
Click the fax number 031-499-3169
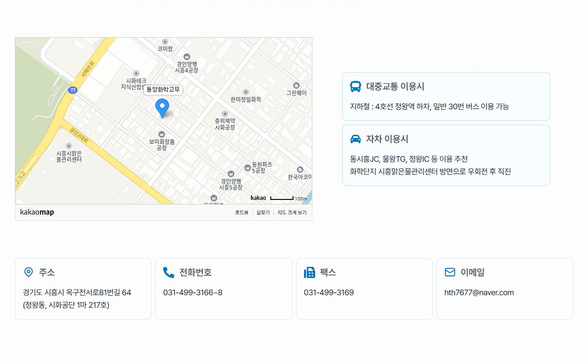coord(329,292)
